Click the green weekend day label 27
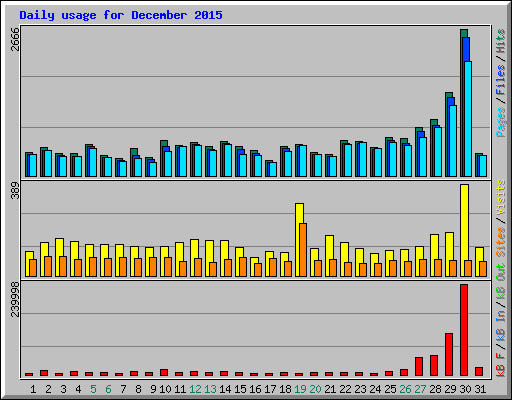 point(420,389)
